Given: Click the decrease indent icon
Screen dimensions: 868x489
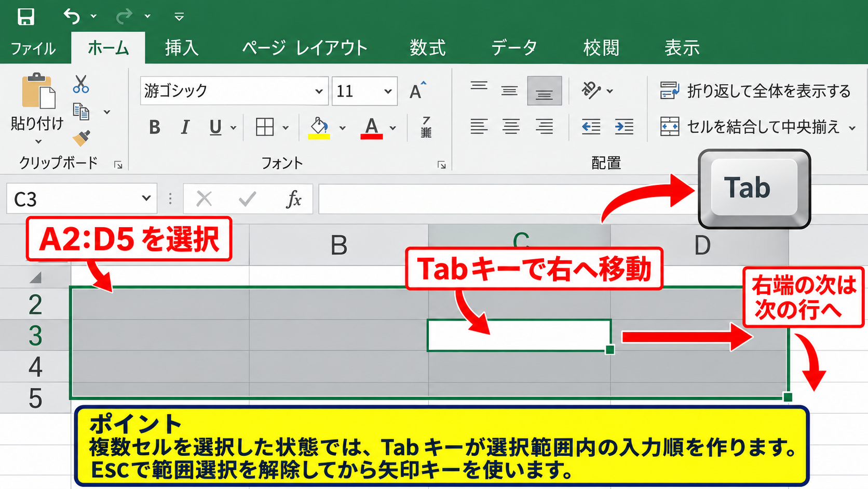Looking at the screenshot, I should (x=591, y=127).
